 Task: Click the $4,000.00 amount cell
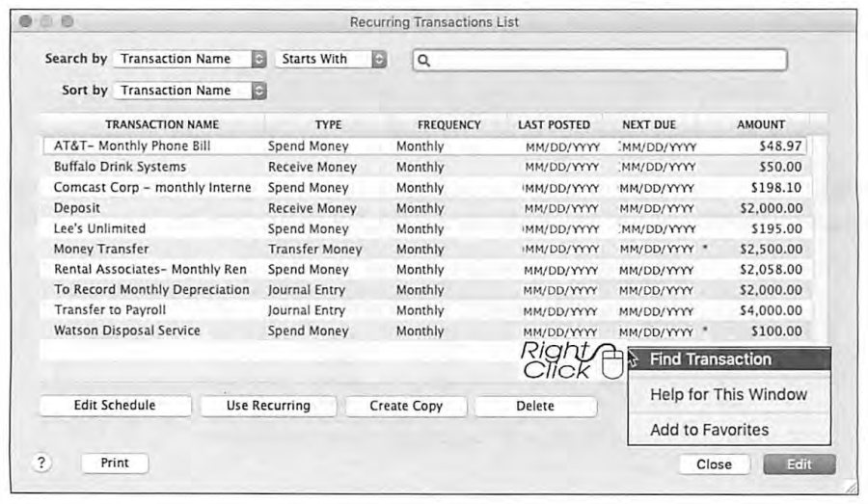click(772, 311)
